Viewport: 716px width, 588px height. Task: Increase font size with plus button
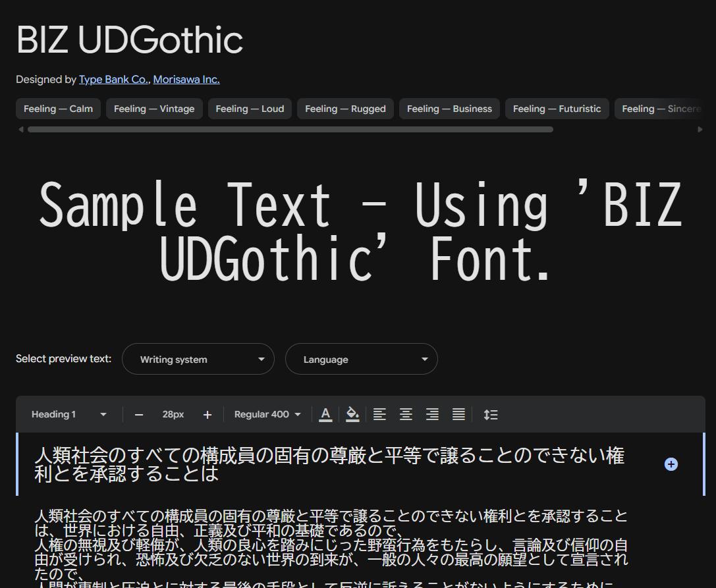[207, 415]
